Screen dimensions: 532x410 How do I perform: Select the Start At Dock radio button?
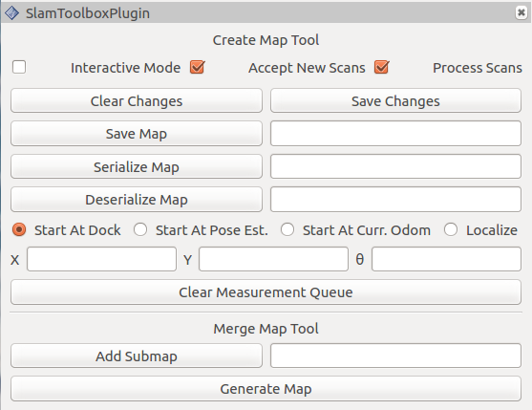click(x=19, y=229)
